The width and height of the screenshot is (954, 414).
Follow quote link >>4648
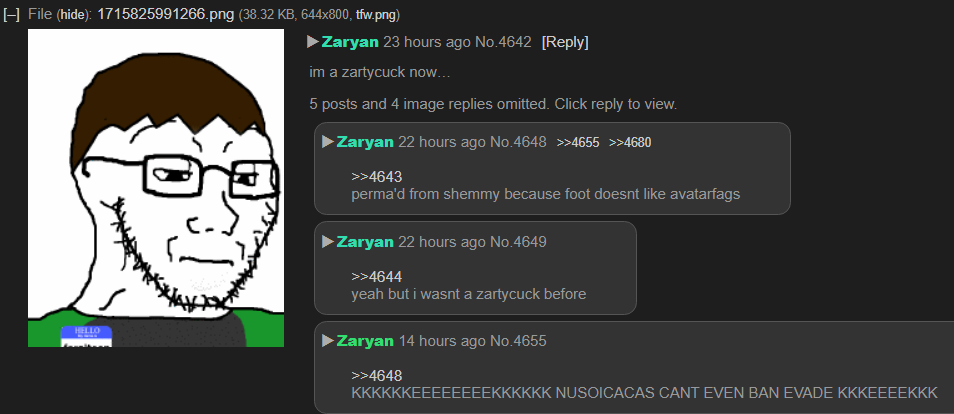pos(377,376)
